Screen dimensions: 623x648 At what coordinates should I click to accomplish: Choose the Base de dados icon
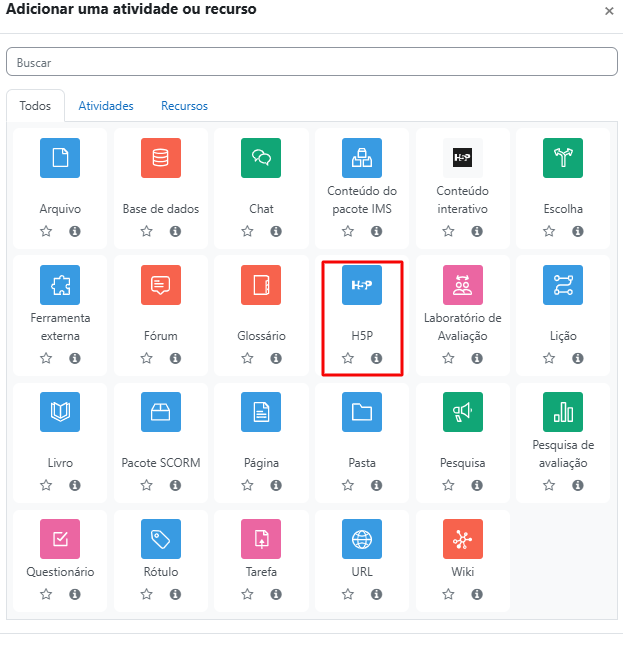[x=161, y=158]
